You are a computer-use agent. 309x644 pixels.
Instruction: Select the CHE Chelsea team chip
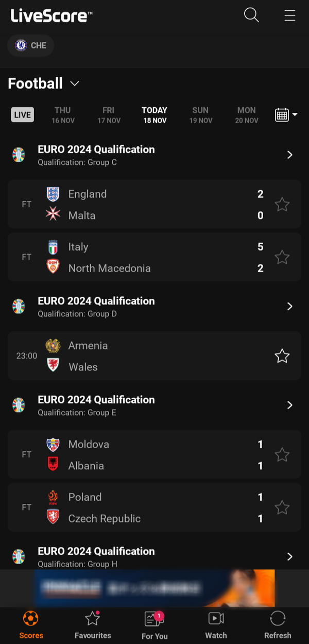coord(31,45)
